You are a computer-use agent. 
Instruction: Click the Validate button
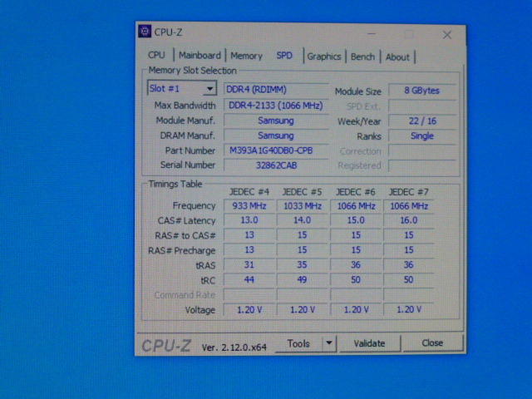tap(369, 343)
